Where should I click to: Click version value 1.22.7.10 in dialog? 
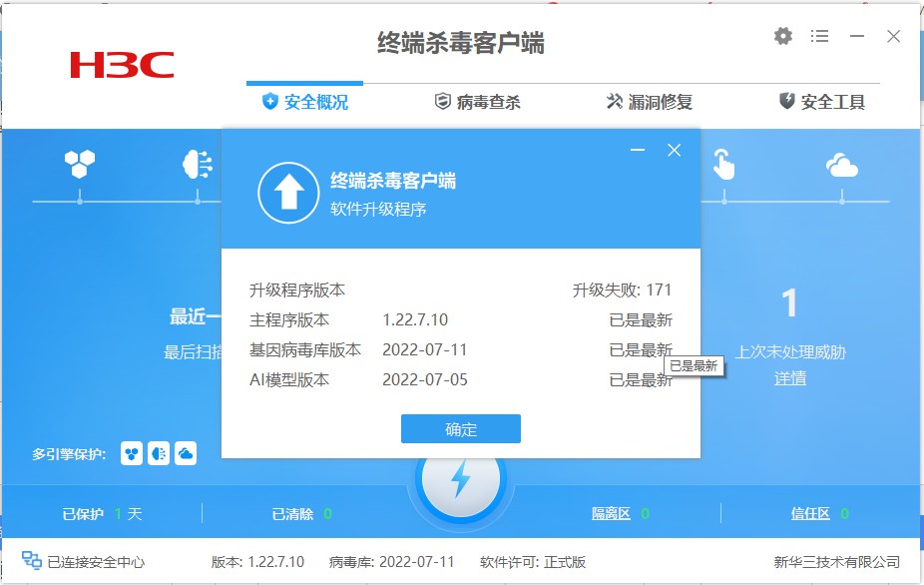[415, 320]
